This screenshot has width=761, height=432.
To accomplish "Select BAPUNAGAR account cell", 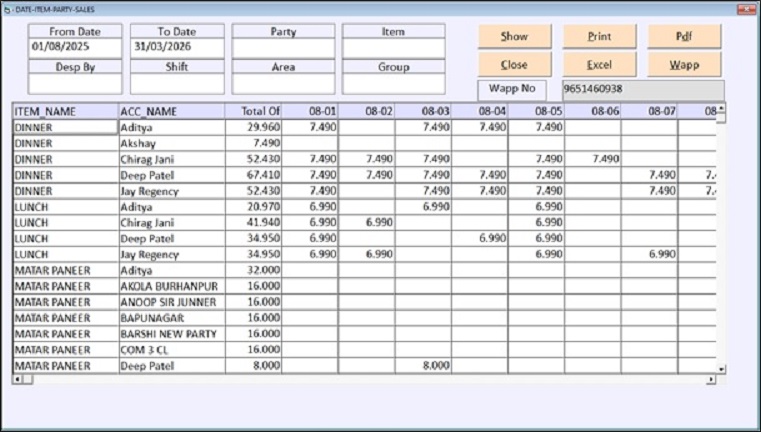I will (x=172, y=318).
